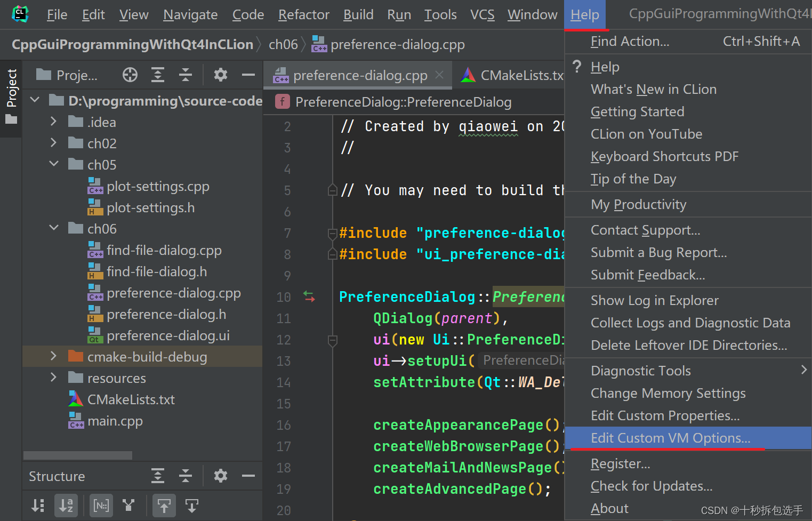The width and height of the screenshot is (812, 521).
Task: Click the function icon in breadcrumb bar
Action: coord(282,101)
